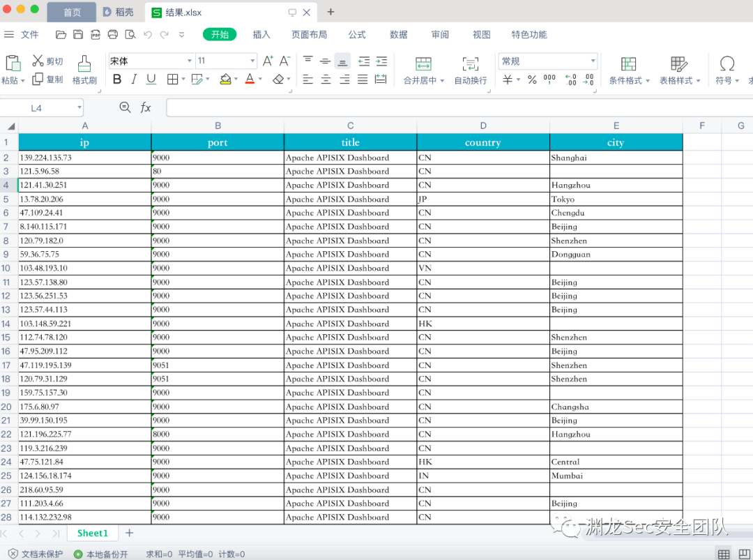Add a new sheet with plus button
Screen dimensions: 753x560
pos(129,533)
